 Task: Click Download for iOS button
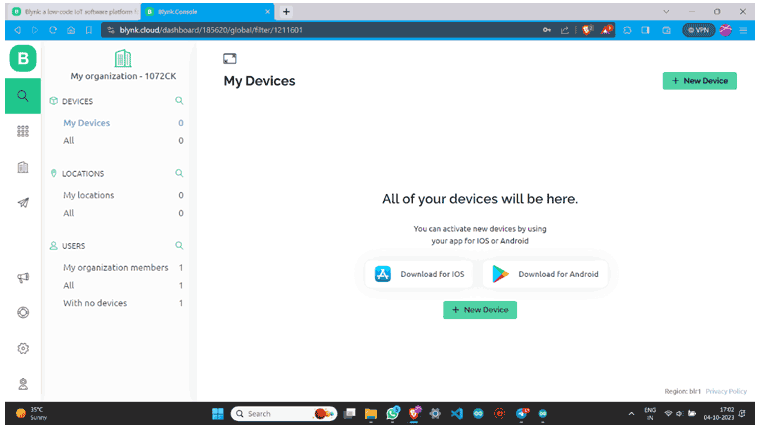coord(420,274)
